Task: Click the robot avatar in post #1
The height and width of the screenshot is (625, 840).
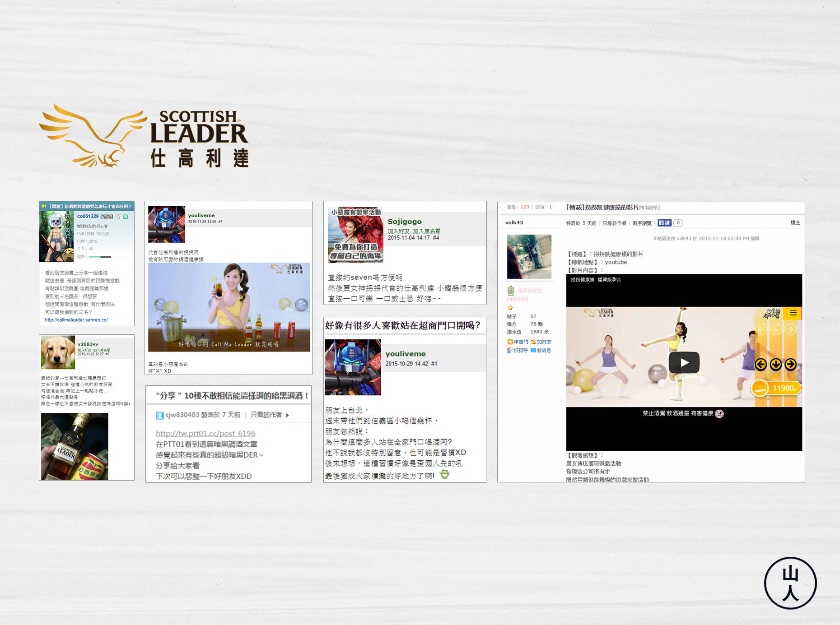Action: (x=353, y=367)
